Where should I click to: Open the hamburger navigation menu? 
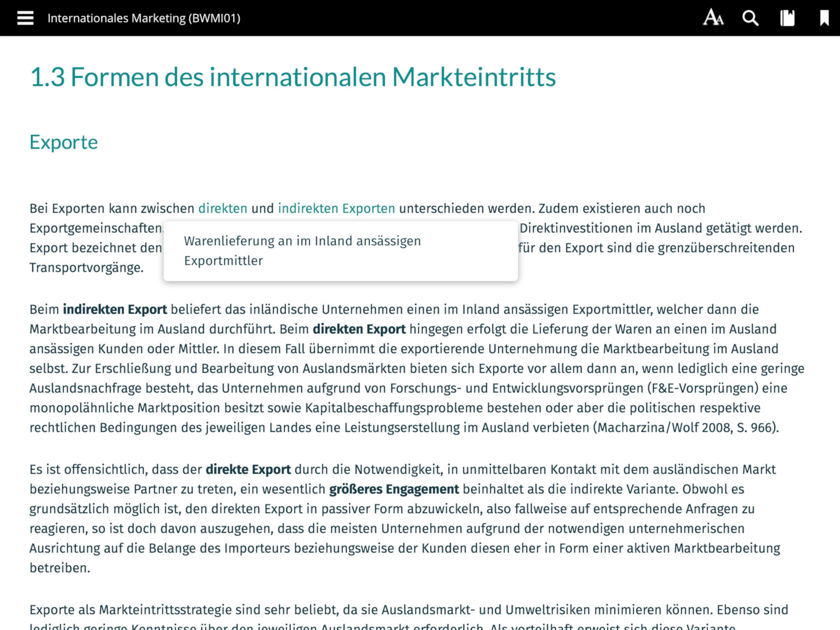point(25,18)
